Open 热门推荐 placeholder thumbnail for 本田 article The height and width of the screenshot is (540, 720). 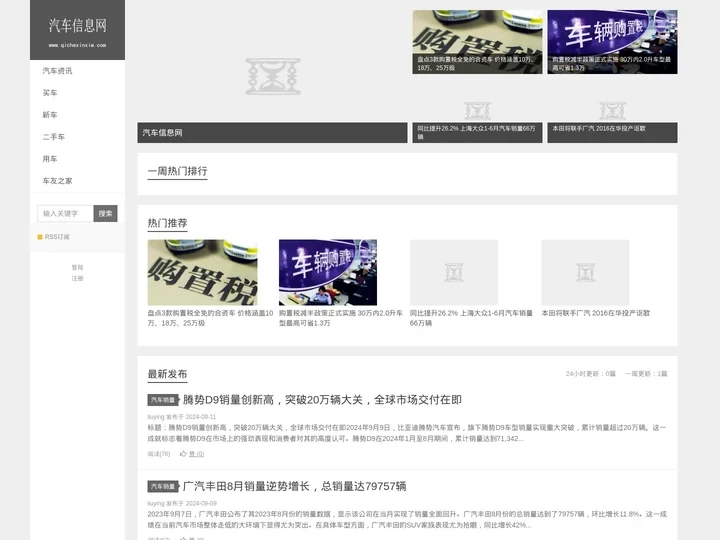click(585, 272)
